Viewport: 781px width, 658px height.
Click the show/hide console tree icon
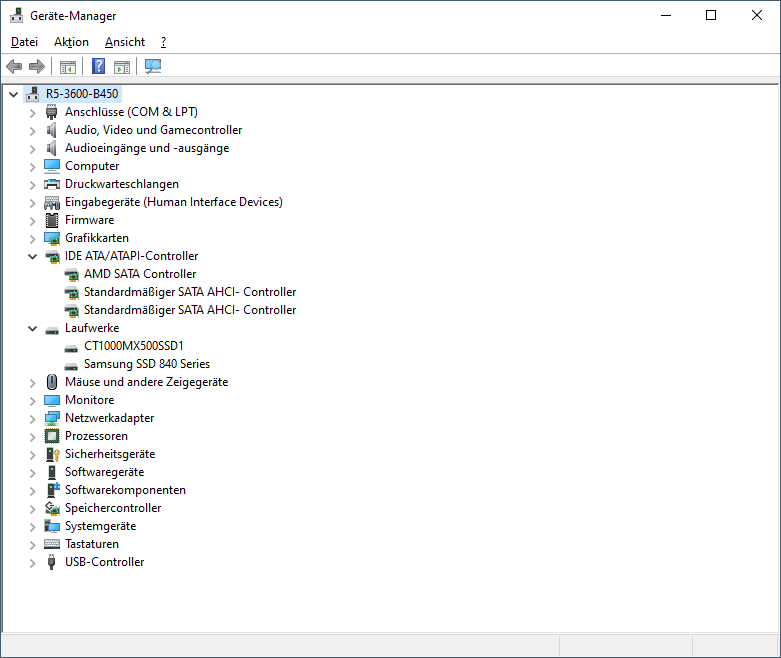click(68, 66)
